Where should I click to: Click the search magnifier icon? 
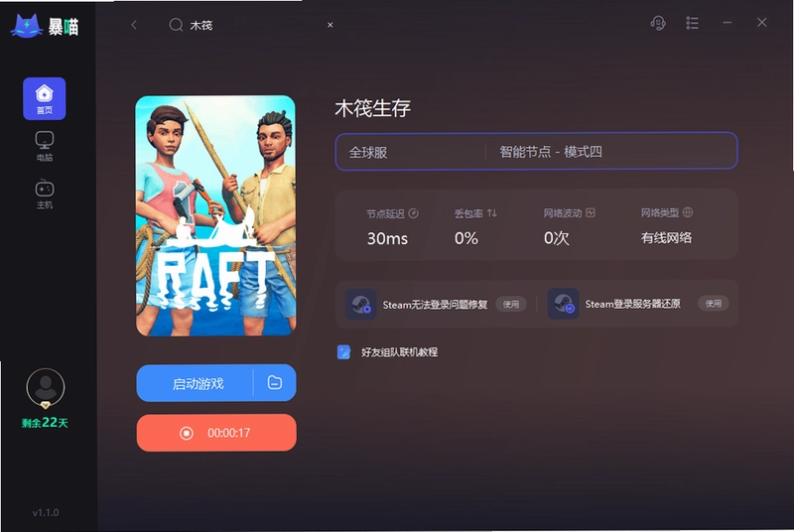[176, 25]
